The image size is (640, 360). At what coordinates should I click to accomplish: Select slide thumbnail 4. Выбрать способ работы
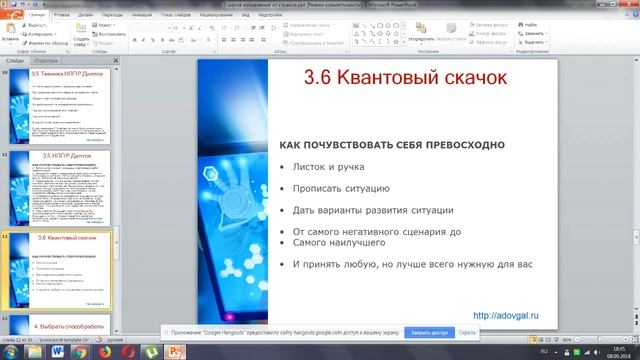(60, 324)
